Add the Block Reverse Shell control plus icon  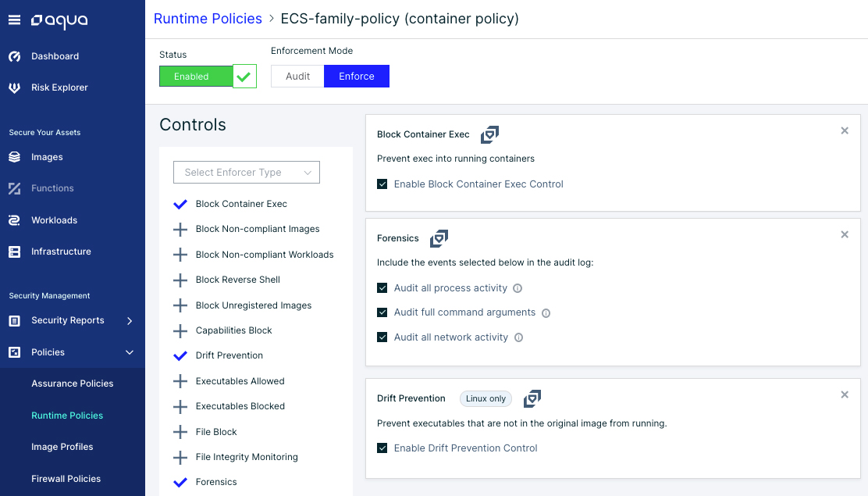point(180,280)
